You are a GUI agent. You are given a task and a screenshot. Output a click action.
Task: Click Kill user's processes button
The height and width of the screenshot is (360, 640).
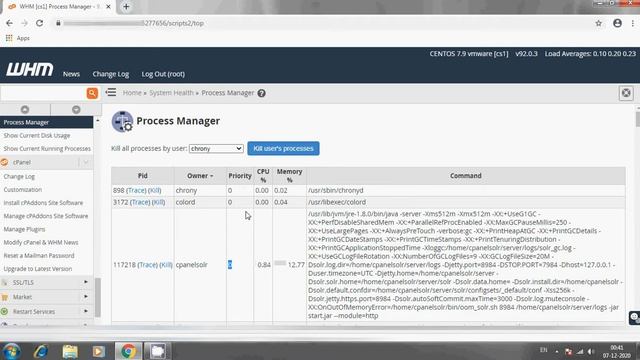click(x=283, y=149)
